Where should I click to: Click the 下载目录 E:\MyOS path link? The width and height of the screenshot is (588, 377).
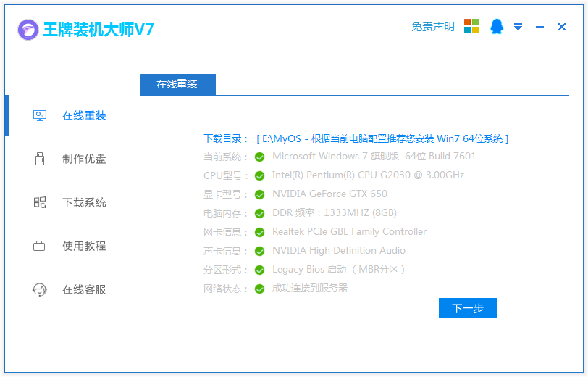382,139
